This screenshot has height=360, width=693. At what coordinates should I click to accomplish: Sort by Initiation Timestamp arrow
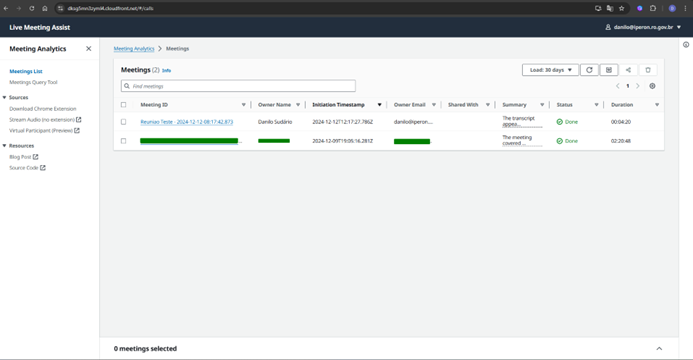click(x=379, y=105)
